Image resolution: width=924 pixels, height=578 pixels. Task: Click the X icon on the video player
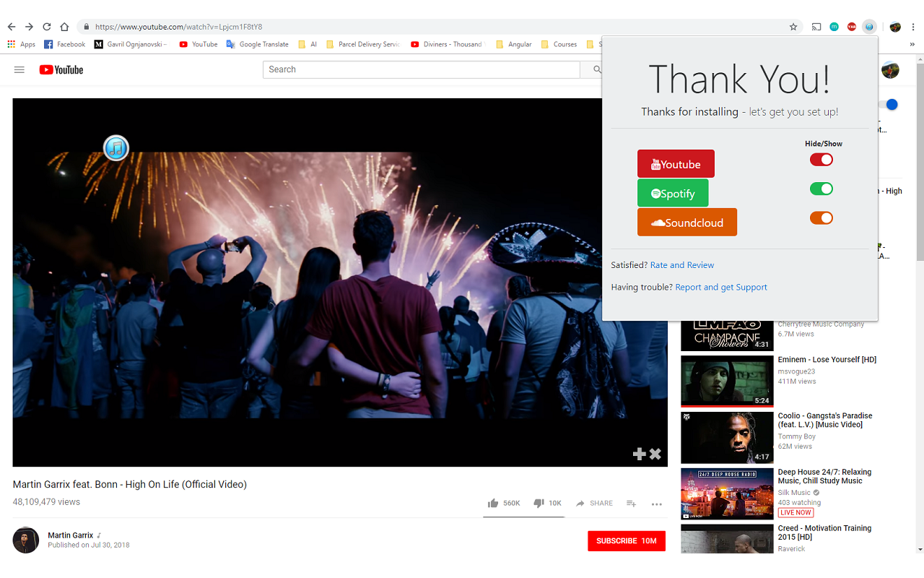tap(655, 454)
